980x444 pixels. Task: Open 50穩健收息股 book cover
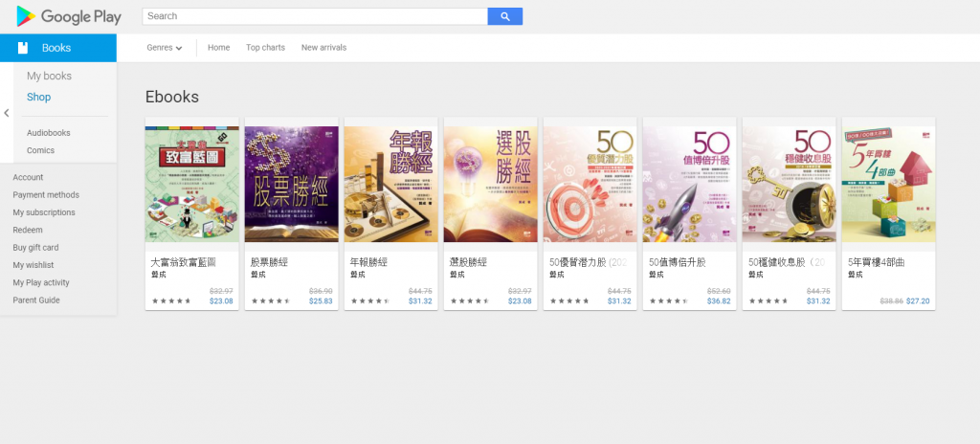pyautogui.click(x=790, y=184)
